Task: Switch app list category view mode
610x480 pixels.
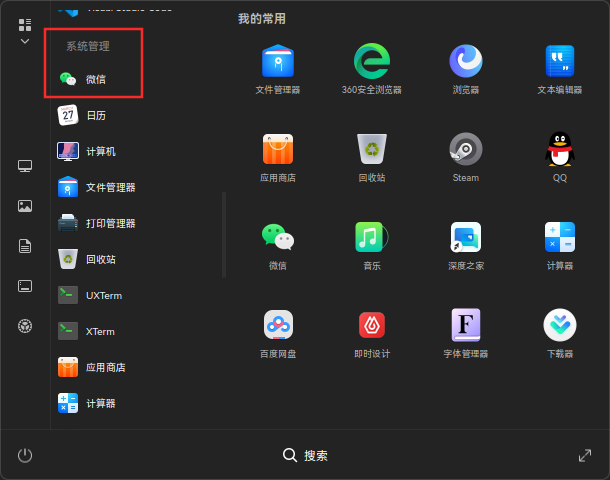Action: click(x=25, y=30)
